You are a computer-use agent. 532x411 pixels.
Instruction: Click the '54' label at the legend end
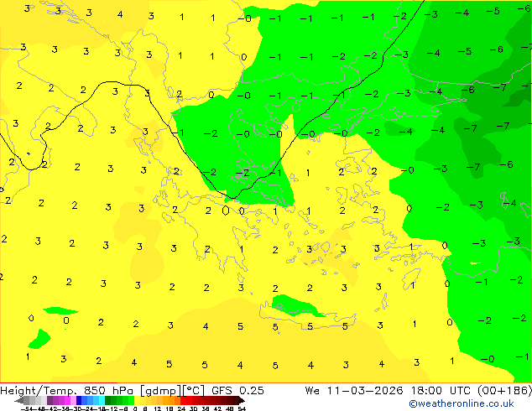point(242,408)
